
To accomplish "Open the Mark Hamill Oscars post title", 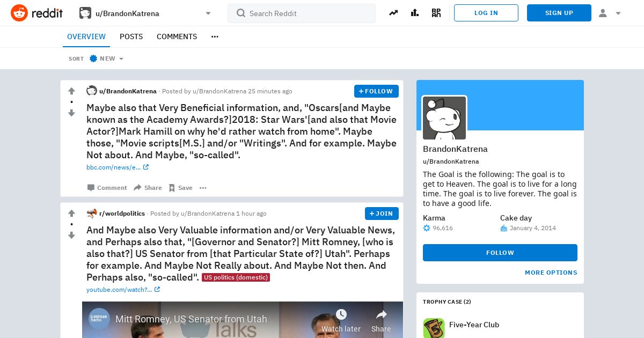I will 241,131.
